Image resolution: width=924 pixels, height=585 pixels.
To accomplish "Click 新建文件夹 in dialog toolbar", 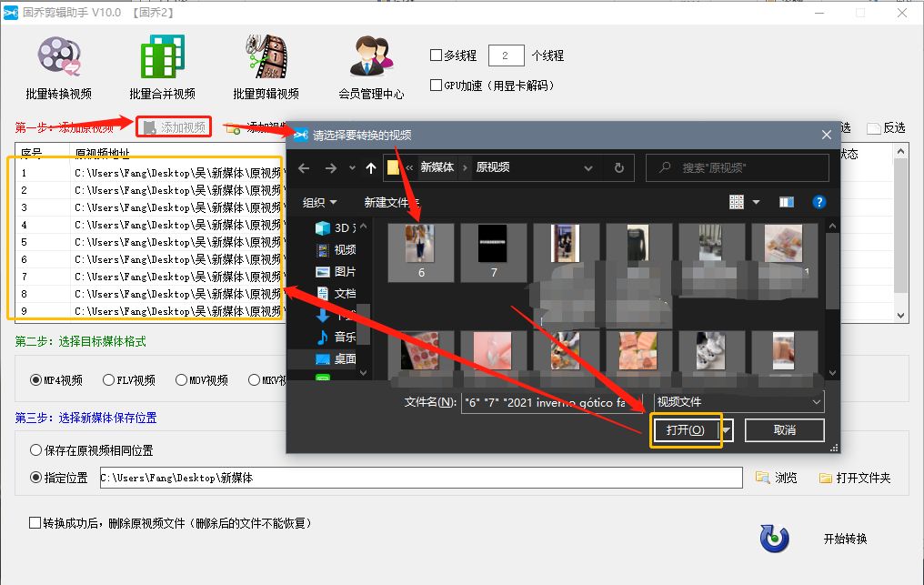I will [x=391, y=203].
